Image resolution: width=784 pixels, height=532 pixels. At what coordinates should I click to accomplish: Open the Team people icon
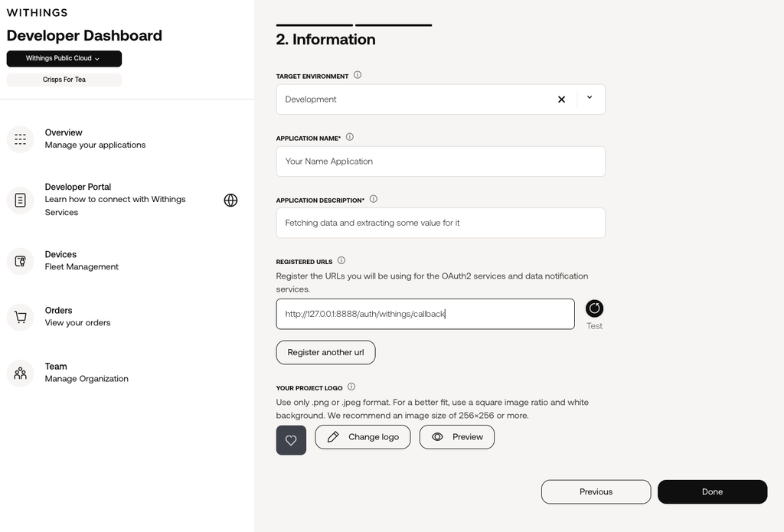tap(20, 373)
